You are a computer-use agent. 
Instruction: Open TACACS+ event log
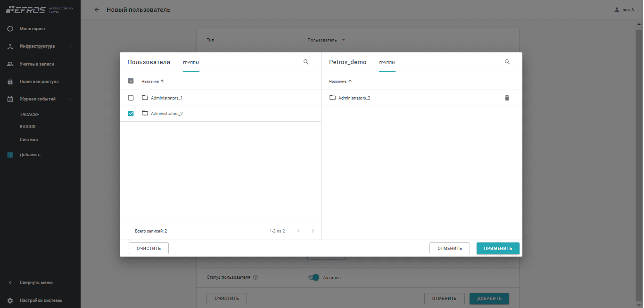coord(29,114)
